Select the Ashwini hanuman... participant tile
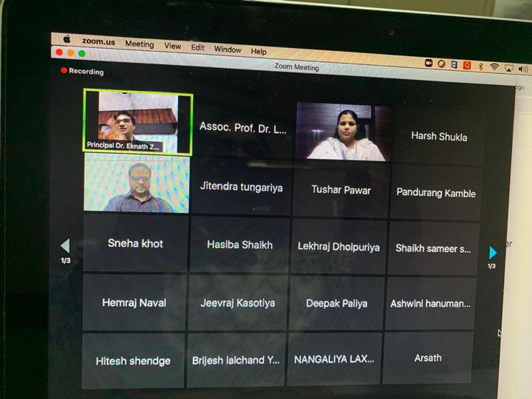Screen dimensions: 532x399 click(x=430, y=304)
